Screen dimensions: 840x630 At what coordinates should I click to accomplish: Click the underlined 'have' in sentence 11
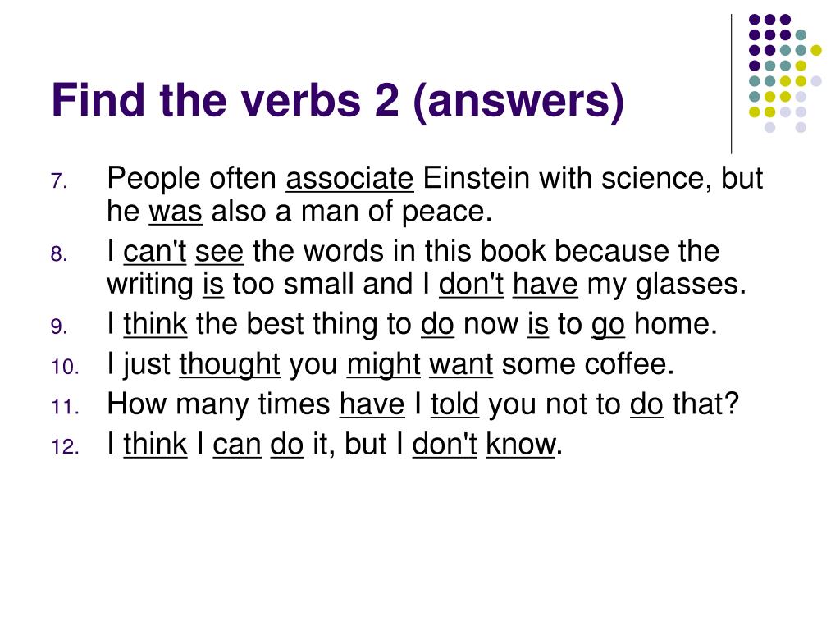click(372, 404)
